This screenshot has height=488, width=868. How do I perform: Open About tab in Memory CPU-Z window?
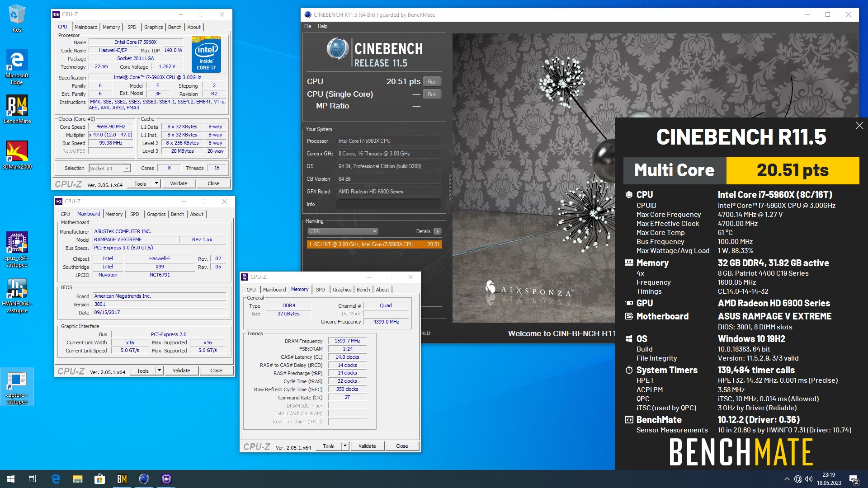pyautogui.click(x=382, y=290)
